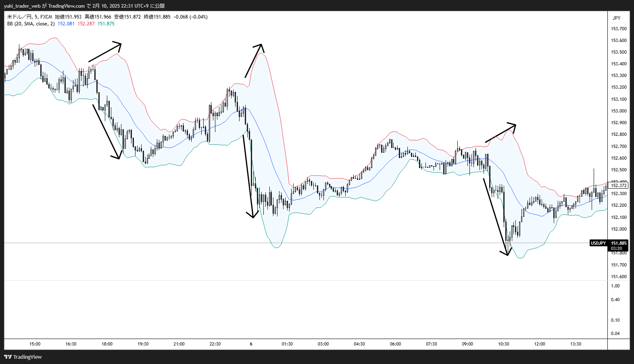Image resolution: width=634 pixels, height=364 pixels.
Task: Click the black USDJPY symbol price tag
Action: pos(599,243)
